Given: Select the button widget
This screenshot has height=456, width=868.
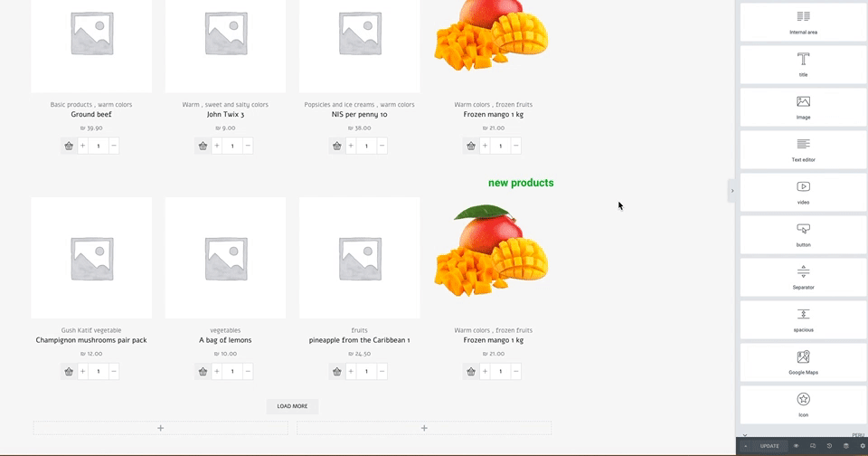Looking at the screenshot, I should pyautogui.click(x=803, y=235).
